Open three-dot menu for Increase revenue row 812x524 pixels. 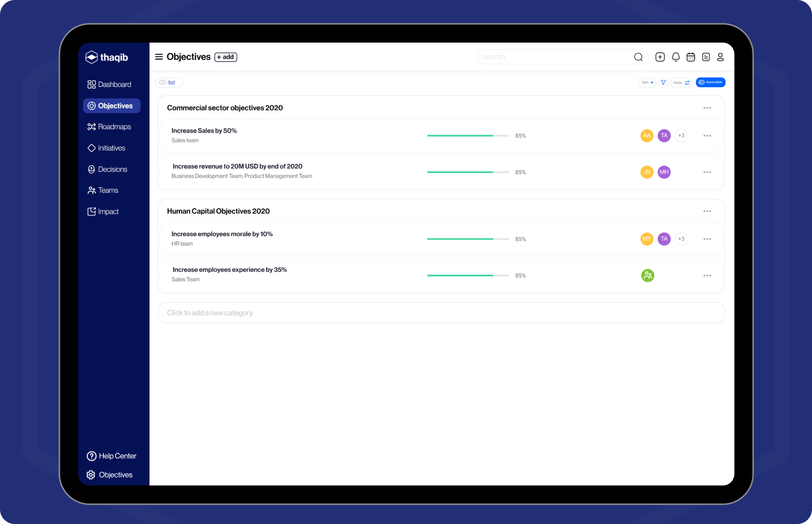pos(707,172)
